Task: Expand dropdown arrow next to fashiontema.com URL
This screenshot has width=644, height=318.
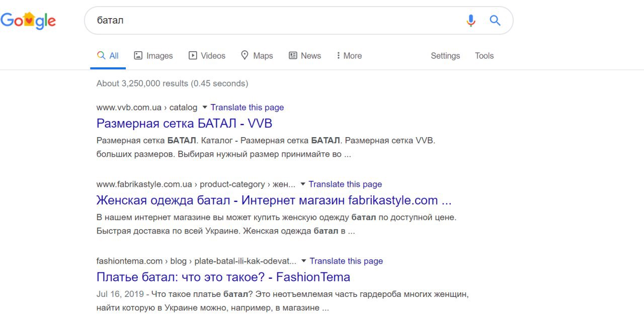Action: (303, 261)
